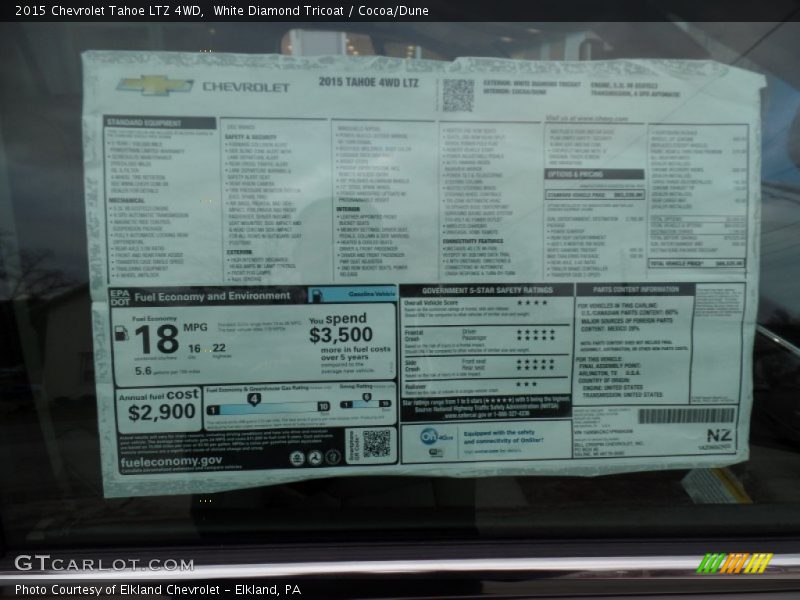
Task: Click the NZ code on the sticker
Action: (x=719, y=435)
